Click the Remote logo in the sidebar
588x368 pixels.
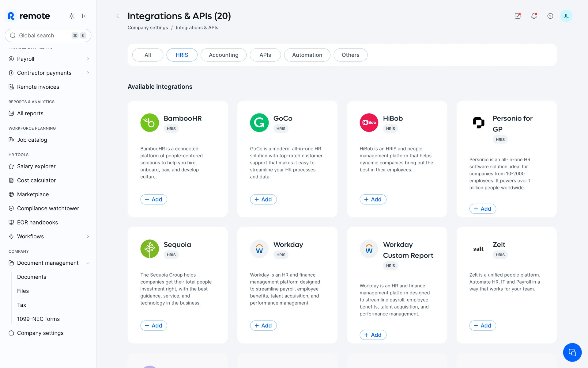(x=29, y=16)
